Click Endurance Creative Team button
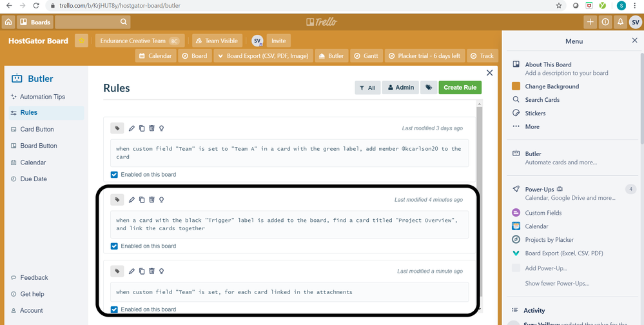 (x=140, y=41)
